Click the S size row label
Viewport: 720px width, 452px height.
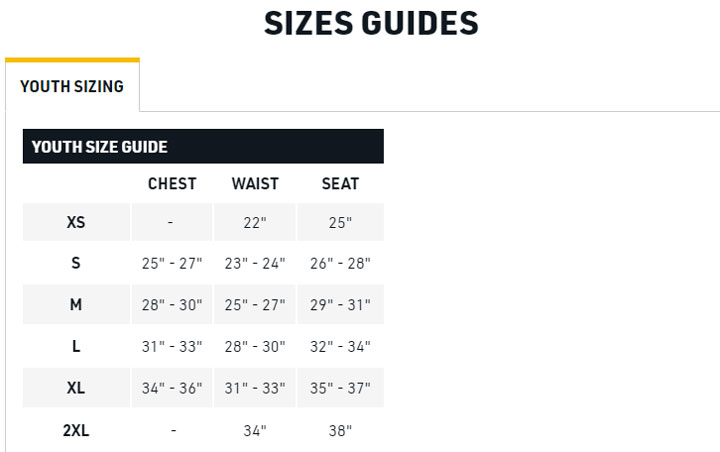76,263
